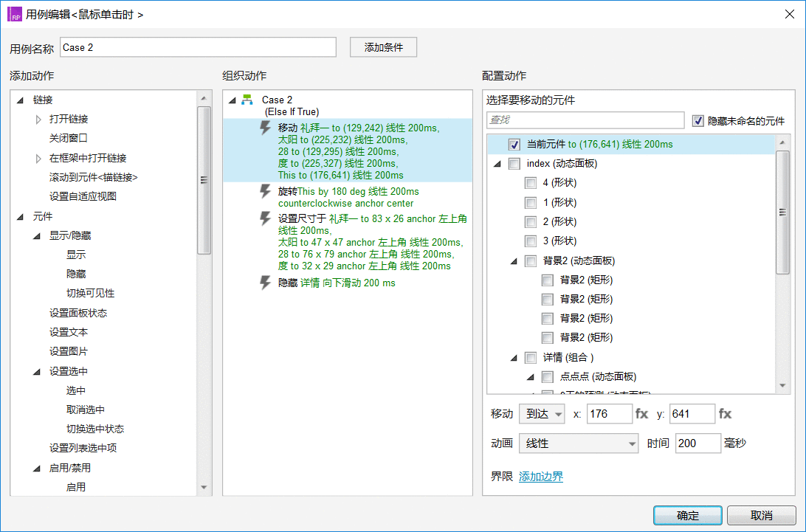
Task: Select the 设置文本 action
Action: coord(69,332)
